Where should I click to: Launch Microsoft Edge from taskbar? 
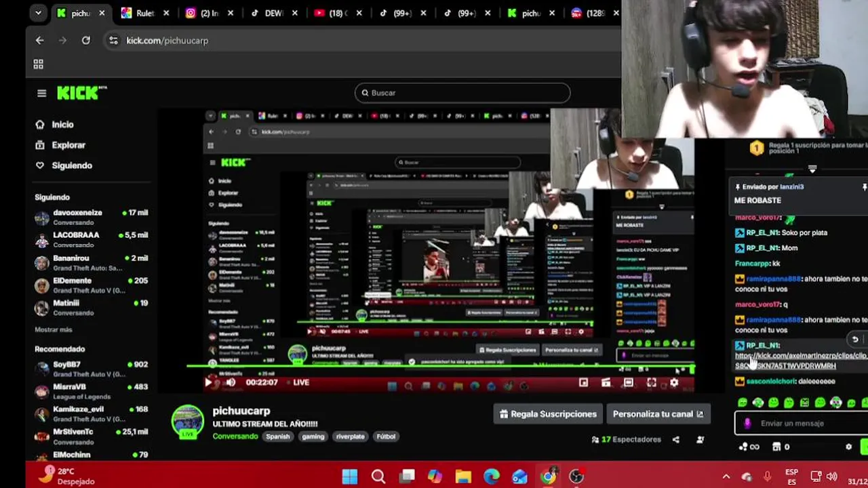[x=492, y=476]
